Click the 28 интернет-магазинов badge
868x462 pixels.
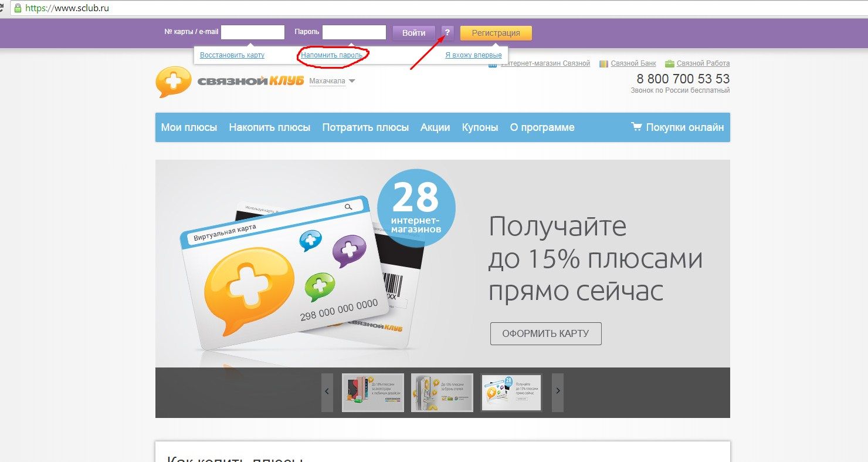pyautogui.click(x=416, y=208)
